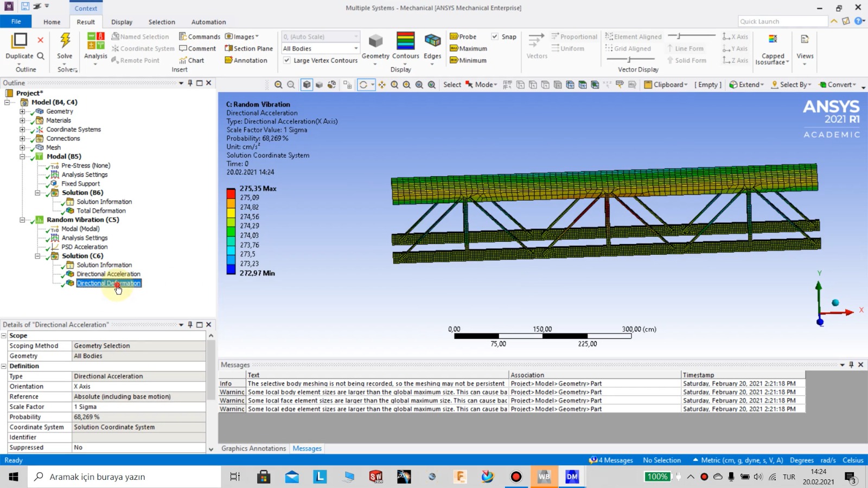Open the All Bodies dropdown
The width and height of the screenshot is (868, 488).
355,48
